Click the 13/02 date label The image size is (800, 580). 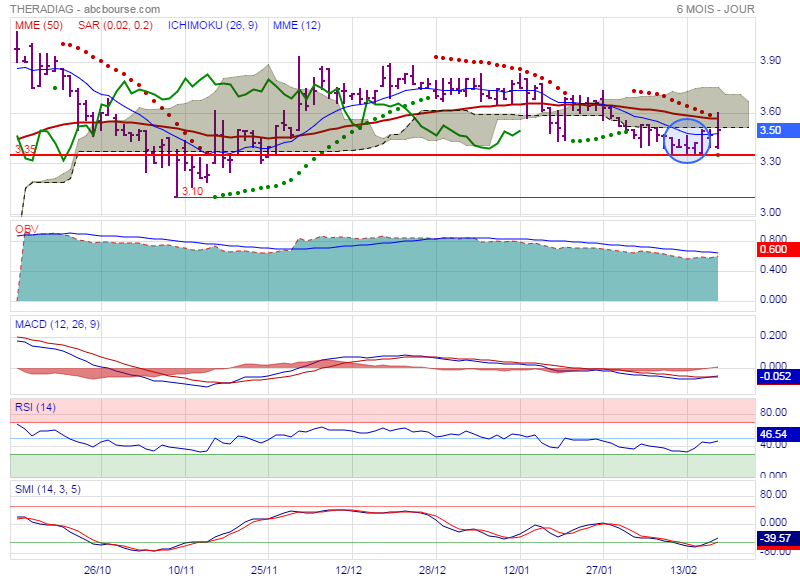[x=683, y=570]
